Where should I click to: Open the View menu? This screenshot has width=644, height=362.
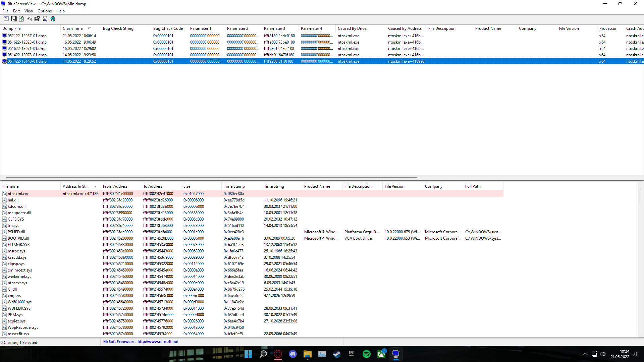[29, 11]
